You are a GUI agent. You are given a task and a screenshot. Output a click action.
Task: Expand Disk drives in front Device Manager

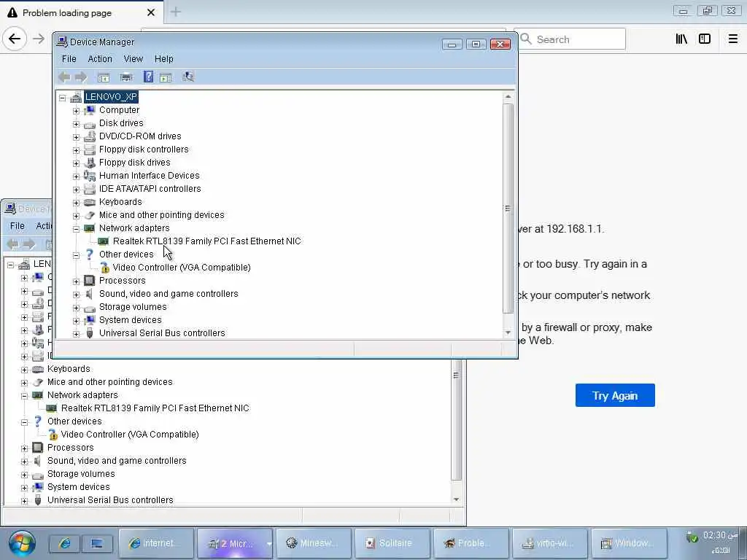[76, 124]
